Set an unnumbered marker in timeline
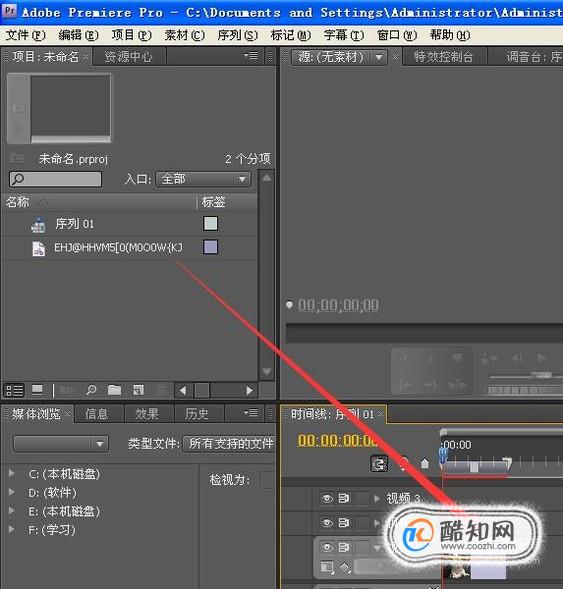The height and width of the screenshot is (589, 563). 424,464
